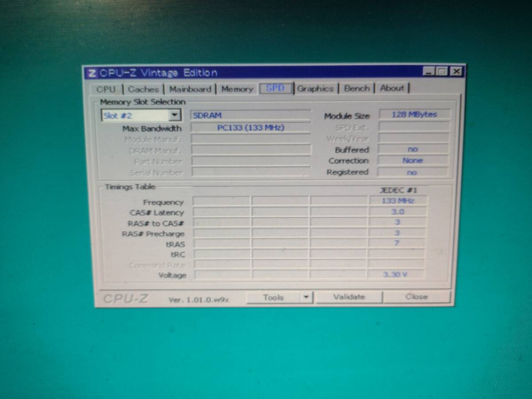Switch to the Caches tab

(x=143, y=89)
